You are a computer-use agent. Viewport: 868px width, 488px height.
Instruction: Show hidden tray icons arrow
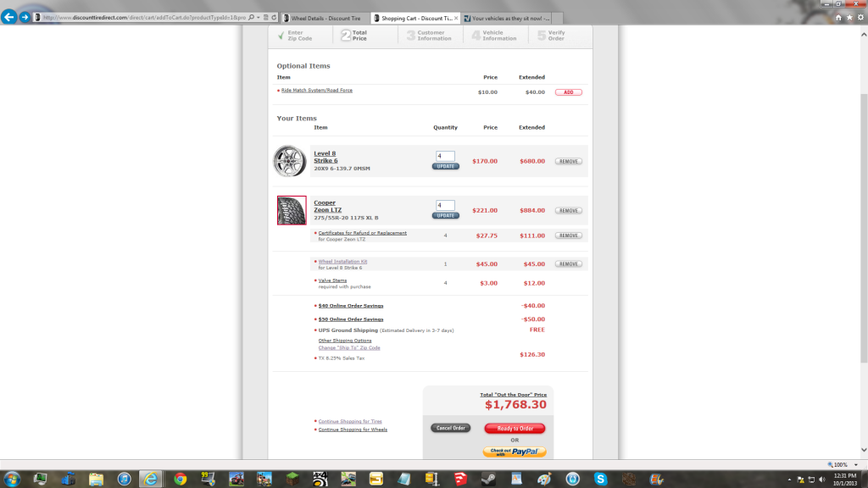pyautogui.click(x=789, y=480)
